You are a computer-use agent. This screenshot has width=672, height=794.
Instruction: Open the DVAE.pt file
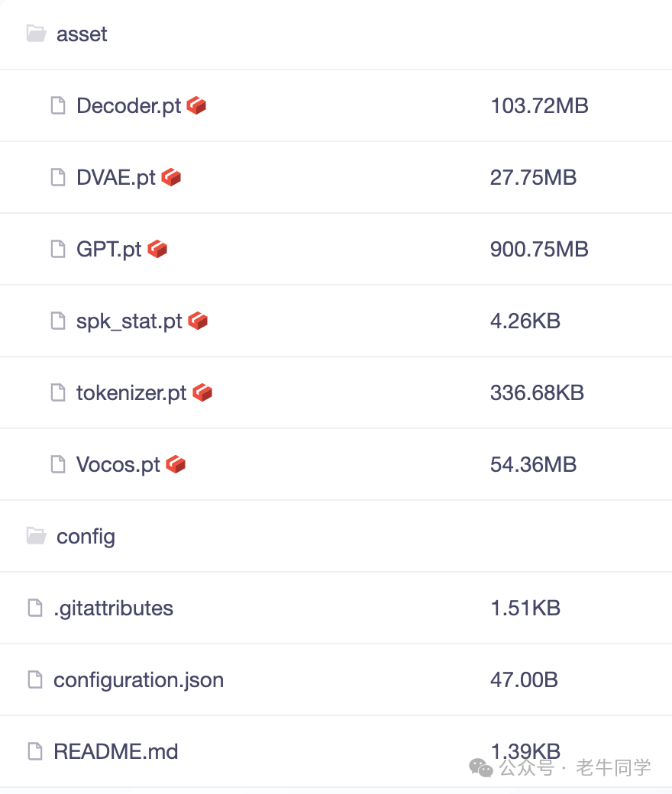click(116, 178)
